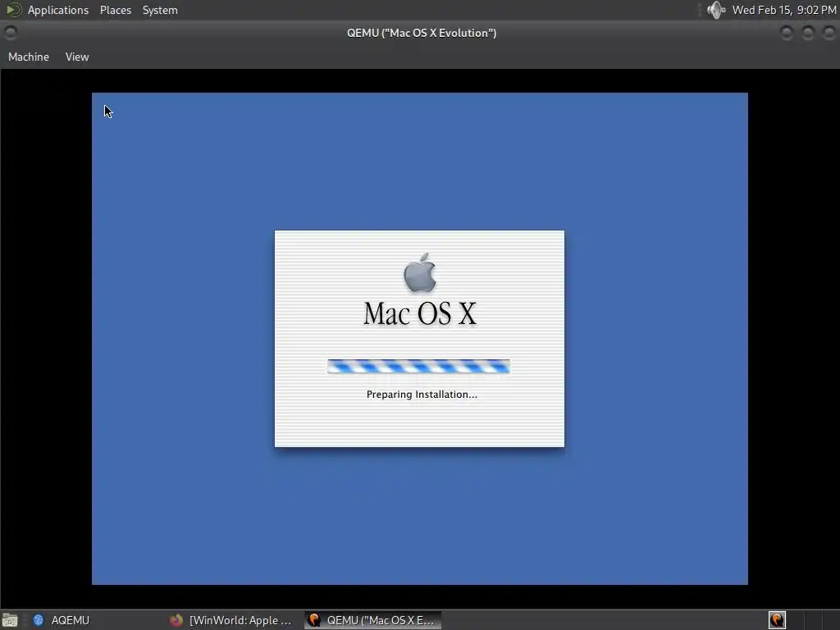Click the show desktop icon
840x630 pixels.
[x=10, y=620]
